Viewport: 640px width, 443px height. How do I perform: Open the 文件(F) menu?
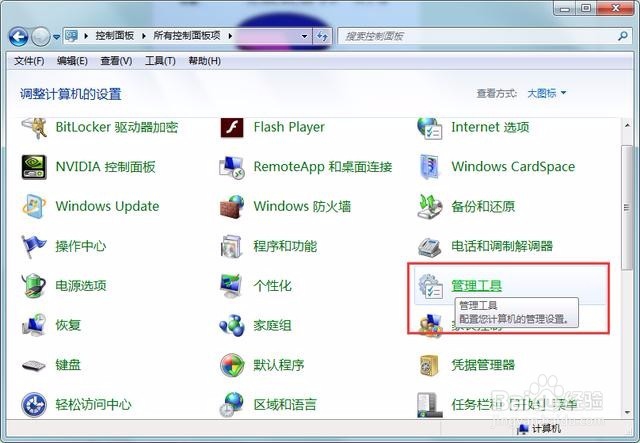coord(29,61)
